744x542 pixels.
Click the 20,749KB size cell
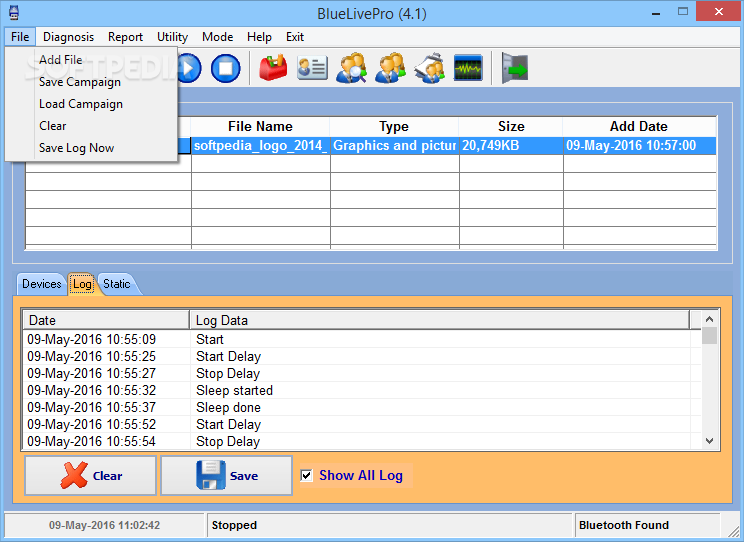(x=511, y=145)
